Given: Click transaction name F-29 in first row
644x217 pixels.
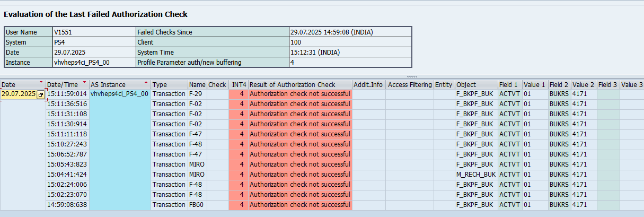Looking at the screenshot, I should point(197,94).
